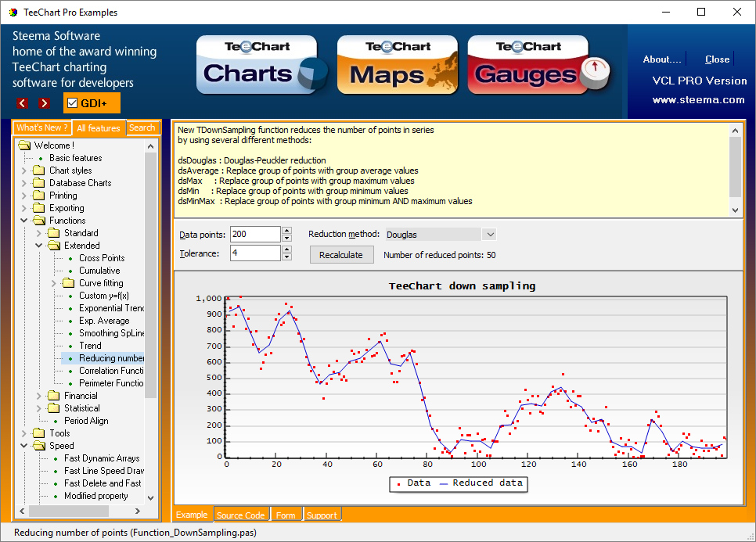Toggle the GDI+ checkbox

(x=72, y=103)
